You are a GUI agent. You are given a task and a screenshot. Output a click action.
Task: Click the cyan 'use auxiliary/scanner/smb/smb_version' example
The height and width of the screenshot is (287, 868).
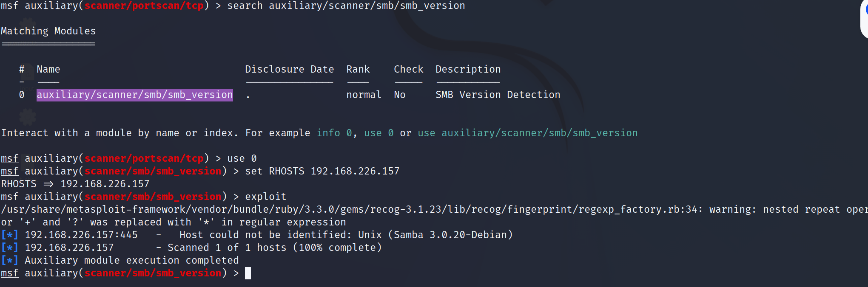527,133
